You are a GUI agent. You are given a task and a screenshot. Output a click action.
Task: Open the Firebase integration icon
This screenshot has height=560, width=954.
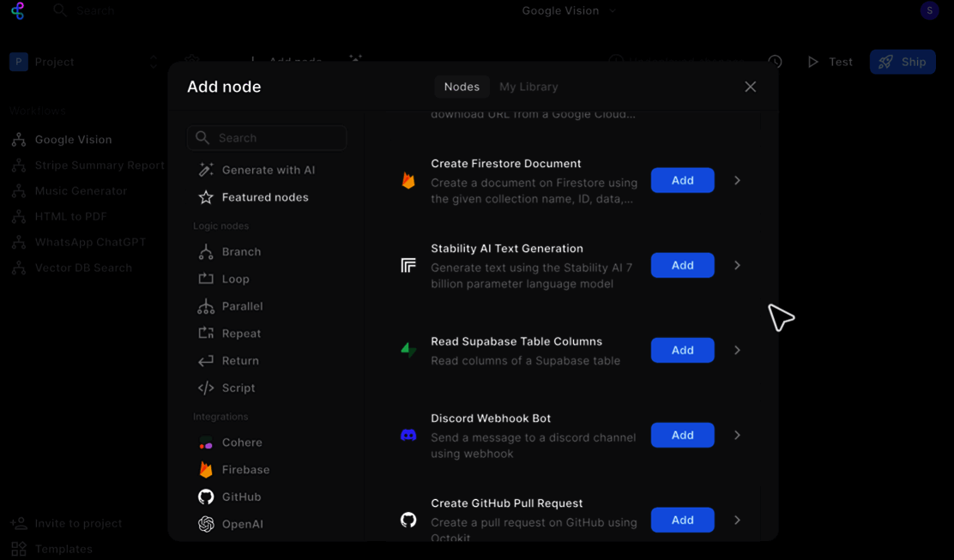206,470
